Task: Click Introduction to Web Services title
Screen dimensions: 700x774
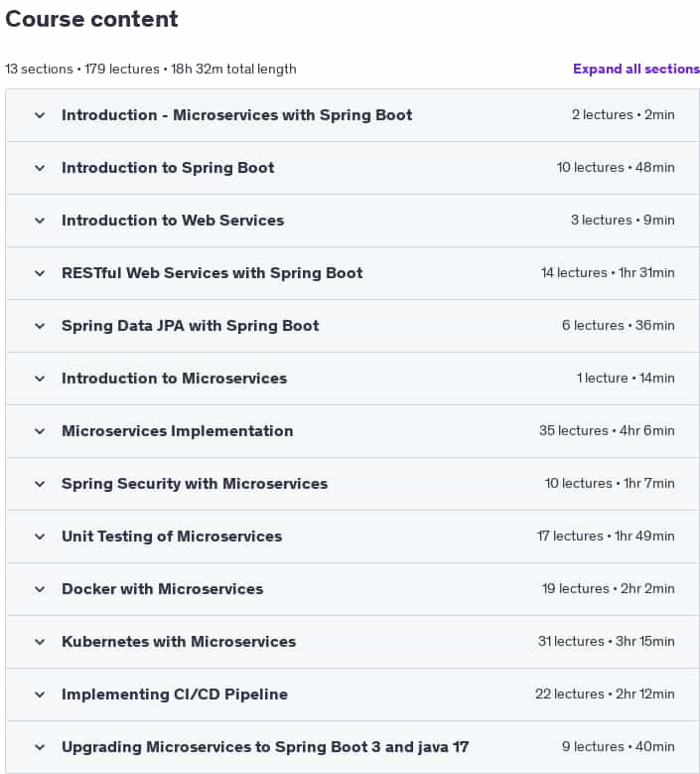Action: pos(173,221)
